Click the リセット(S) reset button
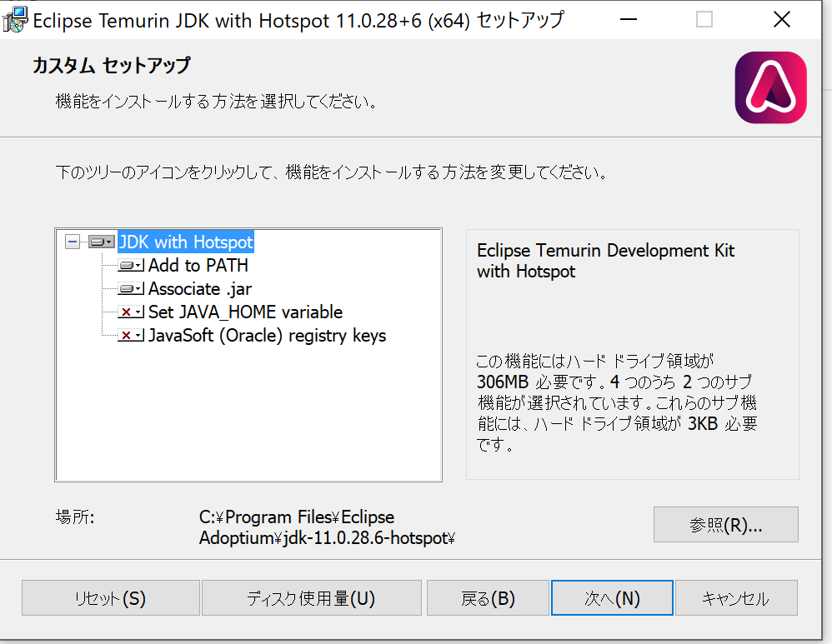 [x=111, y=598]
